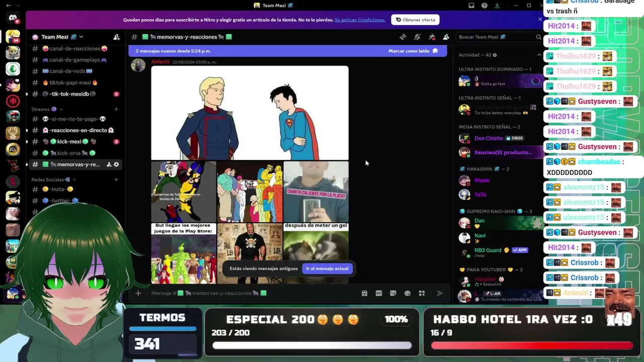644x362 pixels.
Task: Open the Play Store meme thumbnail
Action: (184, 253)
